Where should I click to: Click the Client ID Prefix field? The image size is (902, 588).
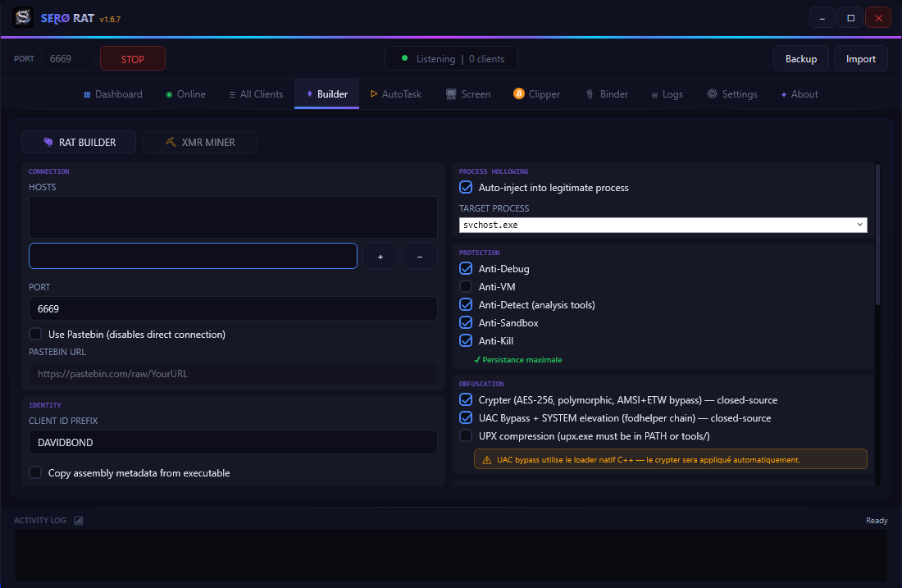pyautogui.click(x=233, y=442)
